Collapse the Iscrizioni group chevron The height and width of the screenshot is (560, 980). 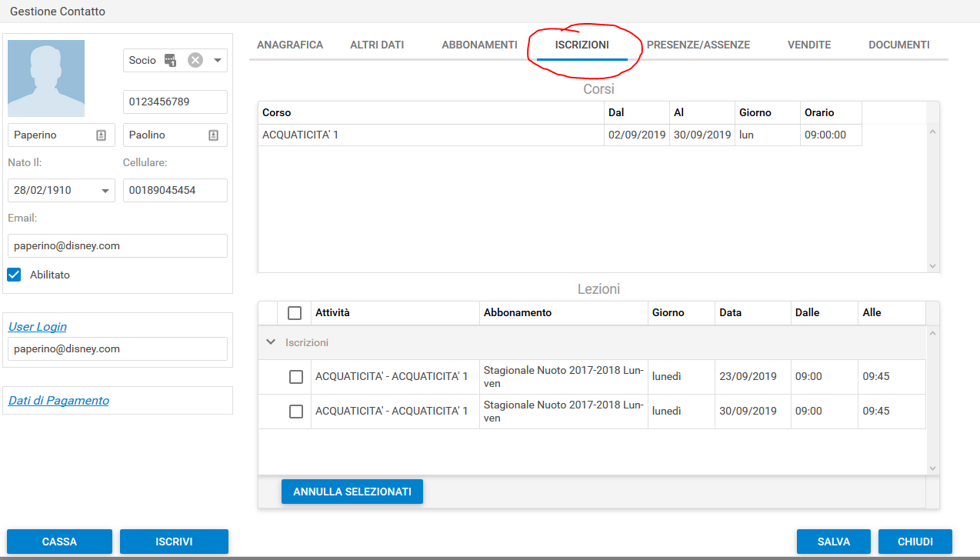pyautogui.click(x=270, y=342)
